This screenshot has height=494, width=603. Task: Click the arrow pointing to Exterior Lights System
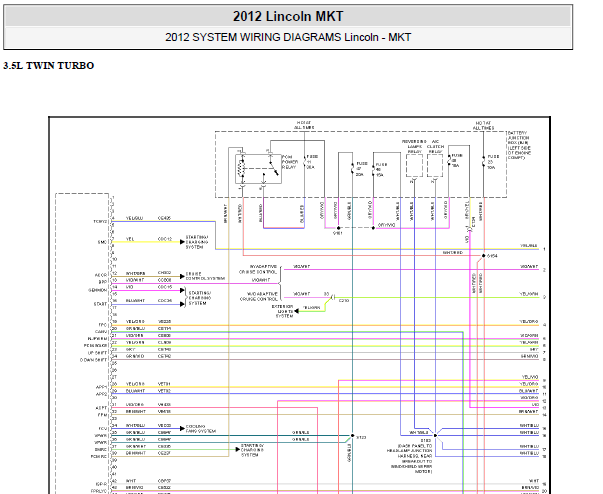point(297,311)
